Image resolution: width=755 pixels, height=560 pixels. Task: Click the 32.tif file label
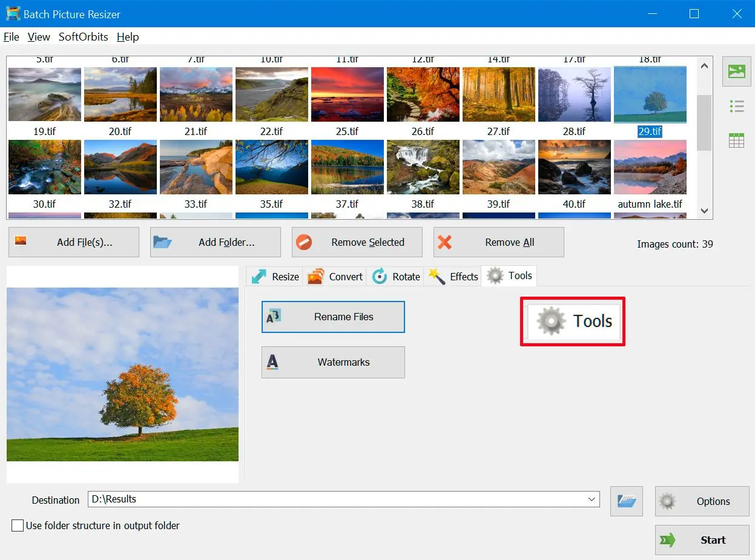120,204
